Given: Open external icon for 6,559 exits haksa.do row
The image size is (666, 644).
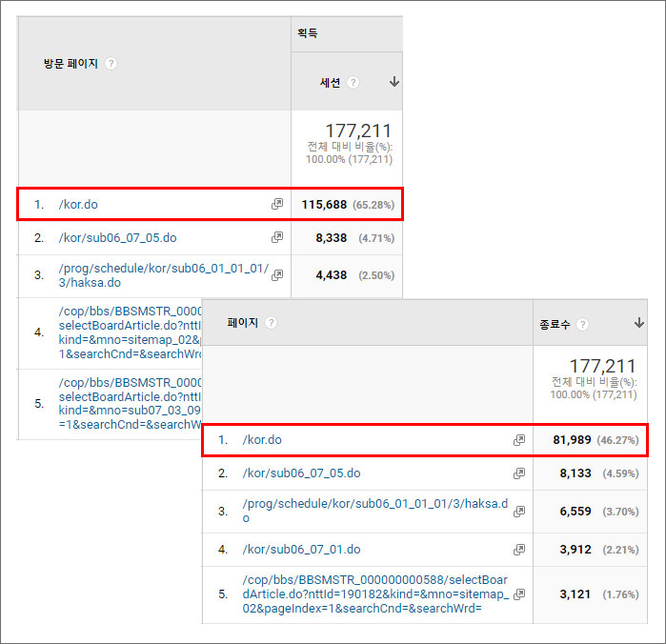Looking at the screenshot, I should (519, 511).
